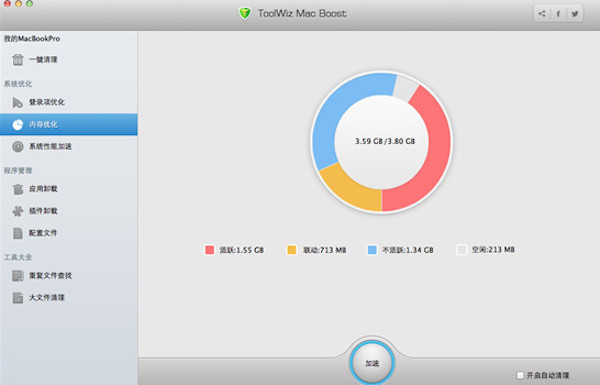Screen dimensions: 600x385
Task: Enable the 开启自动清理 checkbox
Action: pos(520,375)
